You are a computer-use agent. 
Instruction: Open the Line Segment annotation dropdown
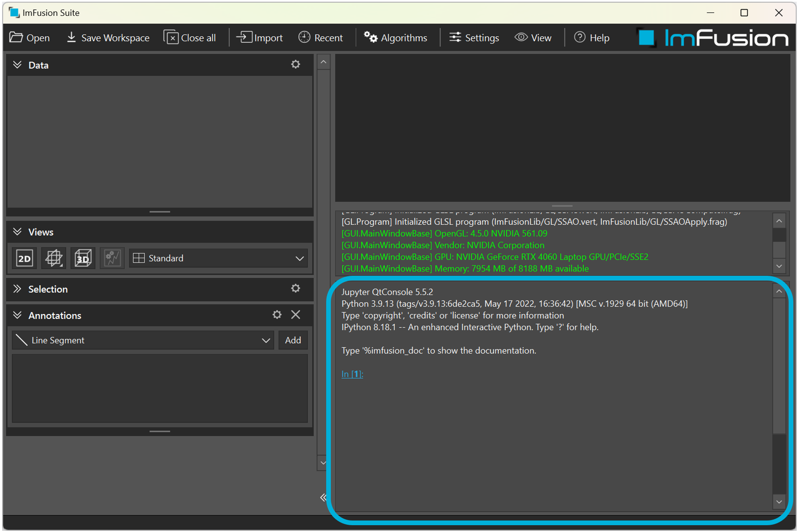(x=143, y=340)
